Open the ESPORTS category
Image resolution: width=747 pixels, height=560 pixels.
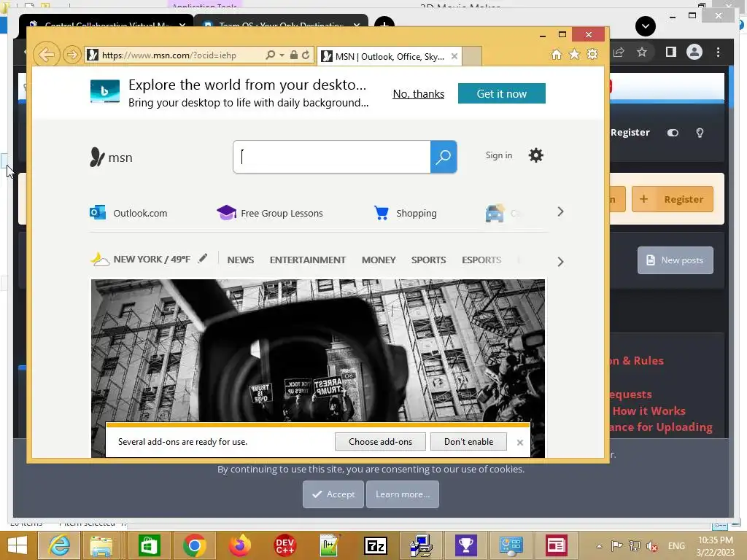(481, 260)
